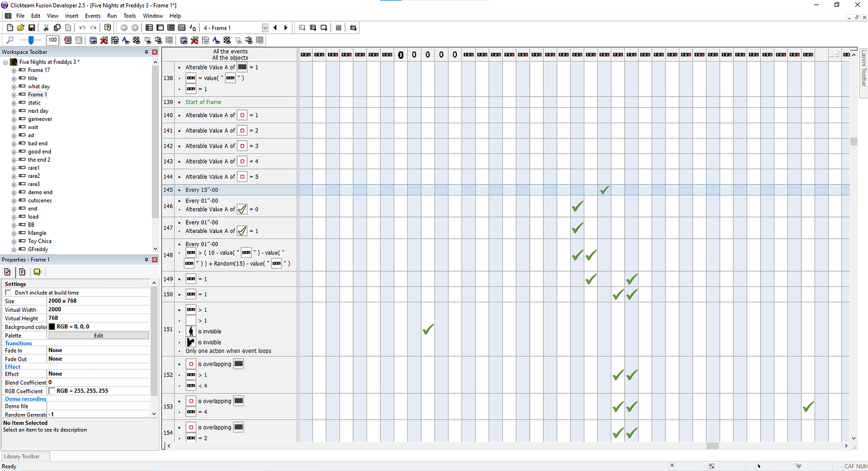Open the help contents icon

(x=107, y=28)
